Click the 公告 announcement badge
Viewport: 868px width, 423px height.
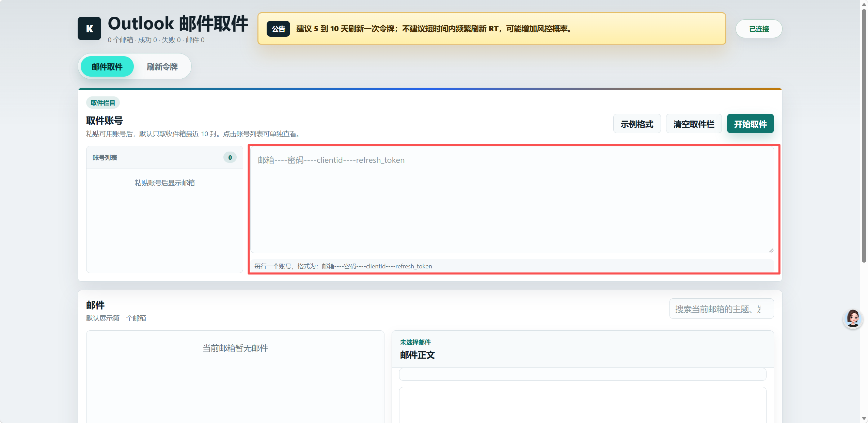click(x=278, y=29)
